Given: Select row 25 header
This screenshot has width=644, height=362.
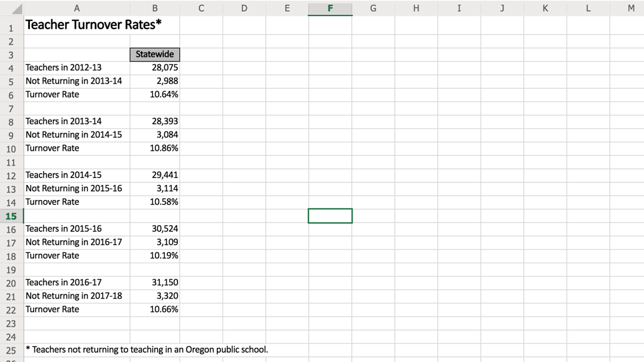Looking at the screenshot, I should tap(11, 350).
